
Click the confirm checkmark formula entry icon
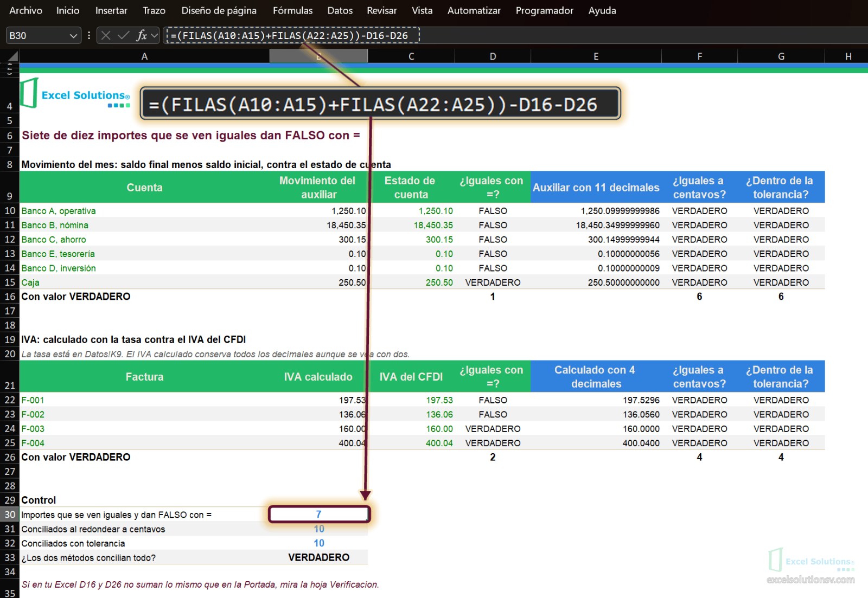pos(124,36)
